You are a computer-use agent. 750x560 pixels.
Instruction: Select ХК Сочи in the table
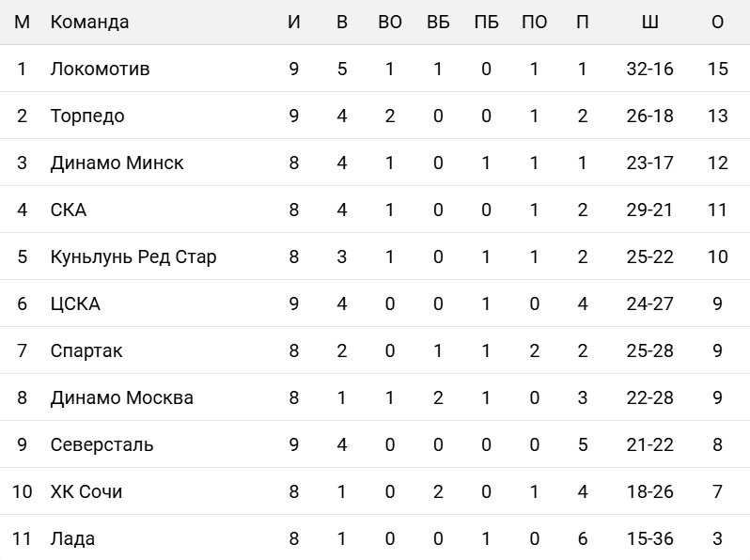click(x=86, y=491)
